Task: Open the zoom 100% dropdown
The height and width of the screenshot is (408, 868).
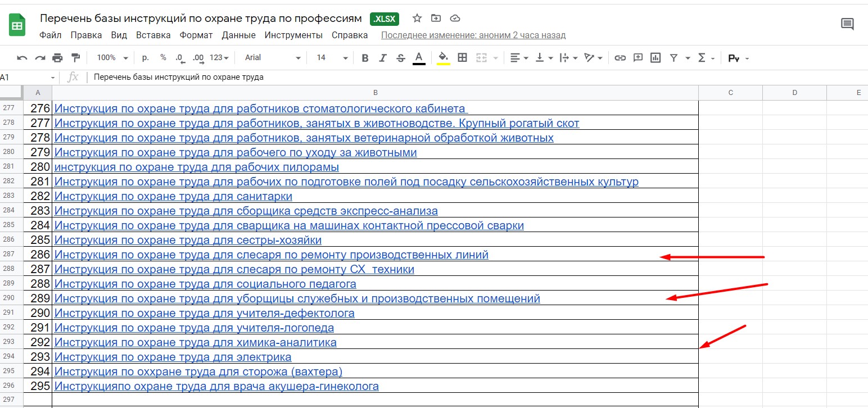Action: (x=112, y=58)
